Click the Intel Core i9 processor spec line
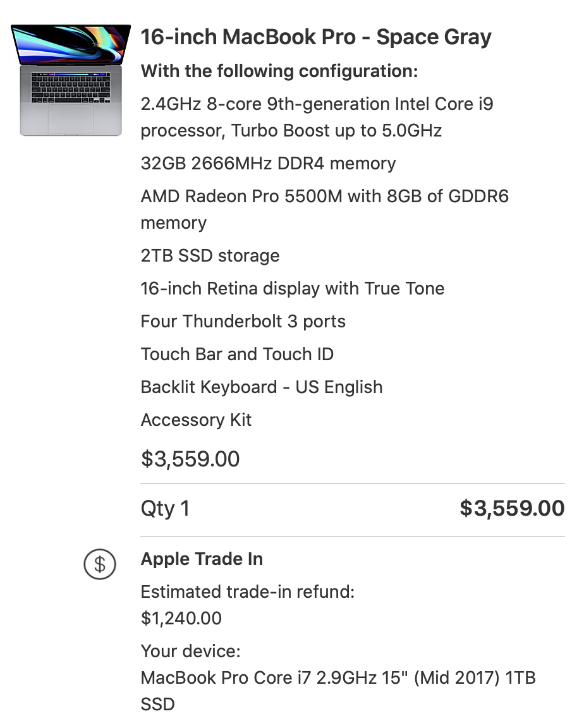584x728 pixels. tap(317, 117)
